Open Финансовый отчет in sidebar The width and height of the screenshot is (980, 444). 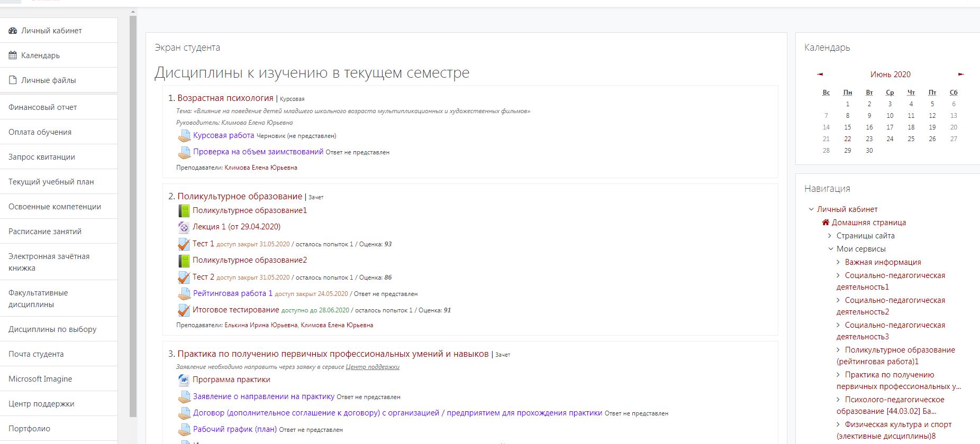59,107
